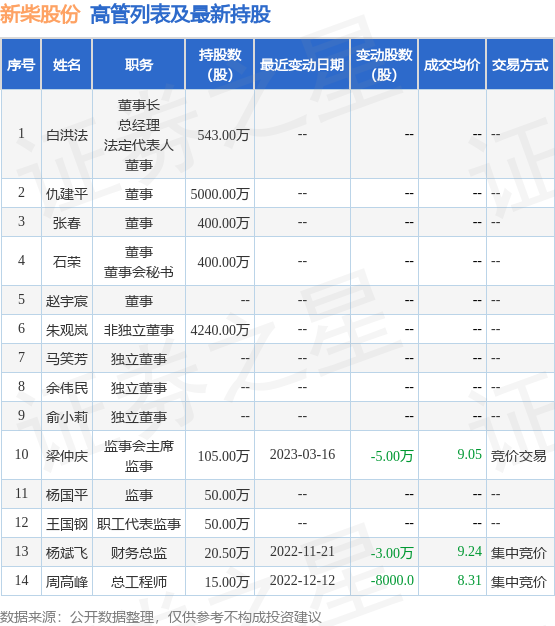Click the 9.05 average price

pyautogui.click(x=470, y=455)
